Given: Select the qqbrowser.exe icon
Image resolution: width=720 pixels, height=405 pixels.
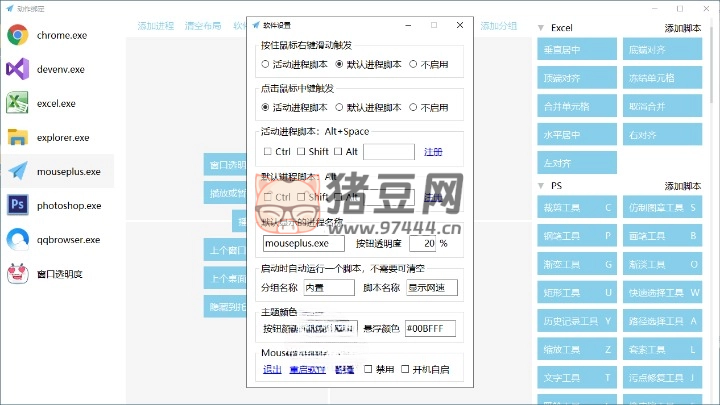Looking at the screenshot, I should 17,240.
